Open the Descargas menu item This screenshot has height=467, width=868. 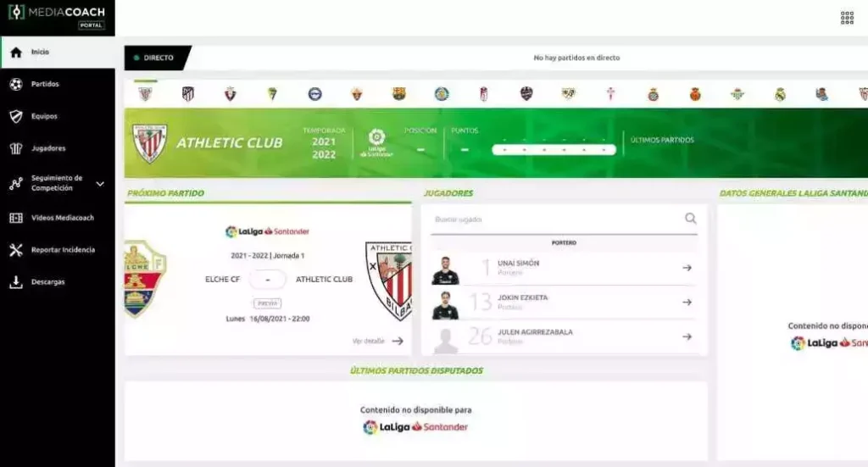[x=47, y=282]
